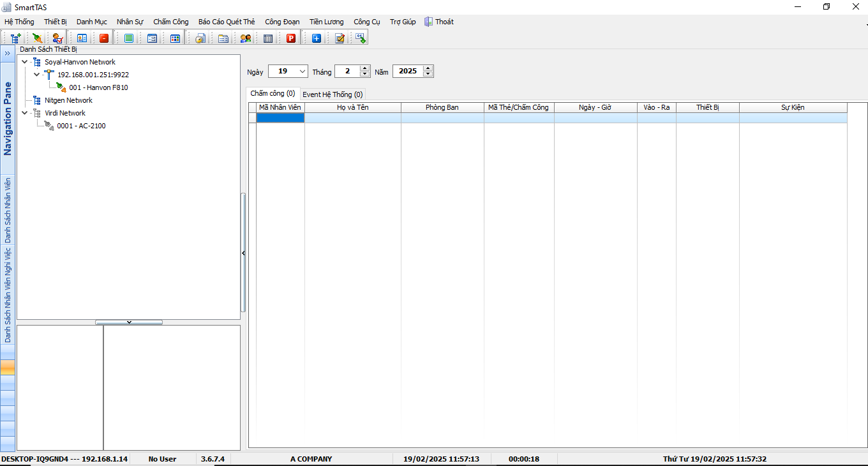Image resolution: width=868 pixels, height=466 pixels.
Task: Click the down-arrow handle below device list
Action: (x=129, y=322)
